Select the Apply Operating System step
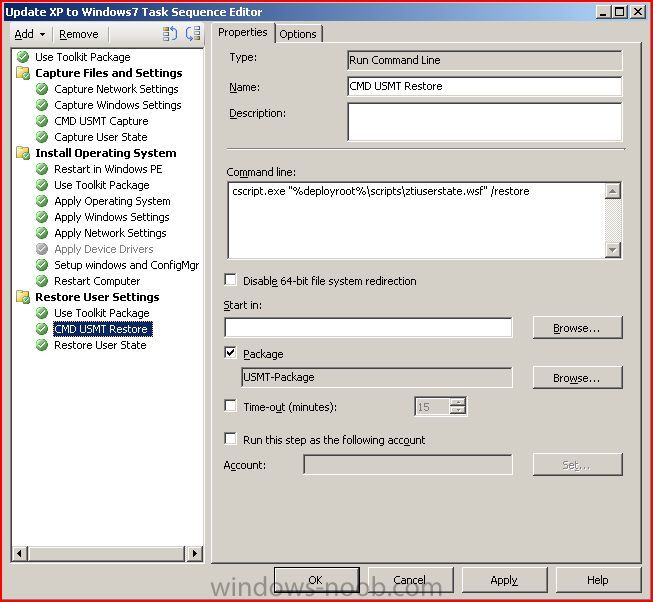This screenshot has height=602, width=653. click(x=112, y=201)
